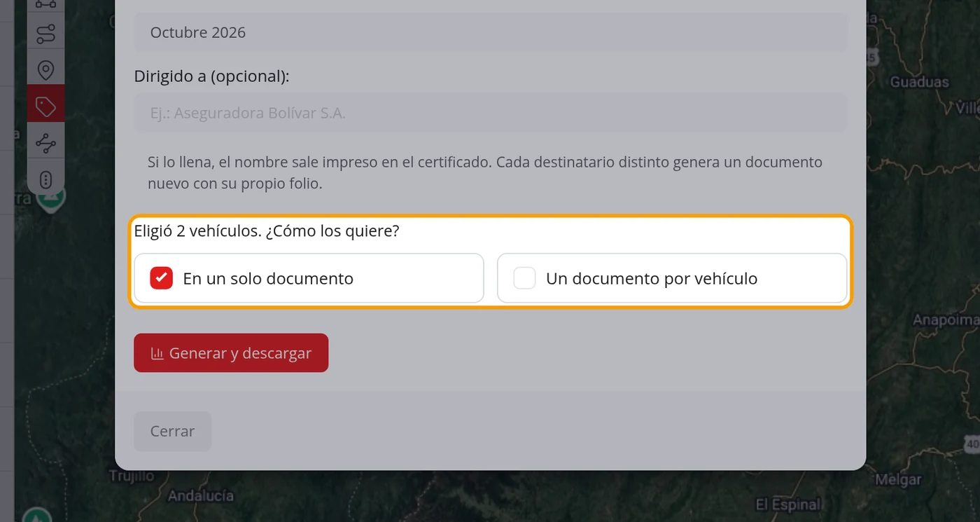Click the 'Anapoima' label on map
The width and height of the screenshot is (980, 522).
click(946, 320)
